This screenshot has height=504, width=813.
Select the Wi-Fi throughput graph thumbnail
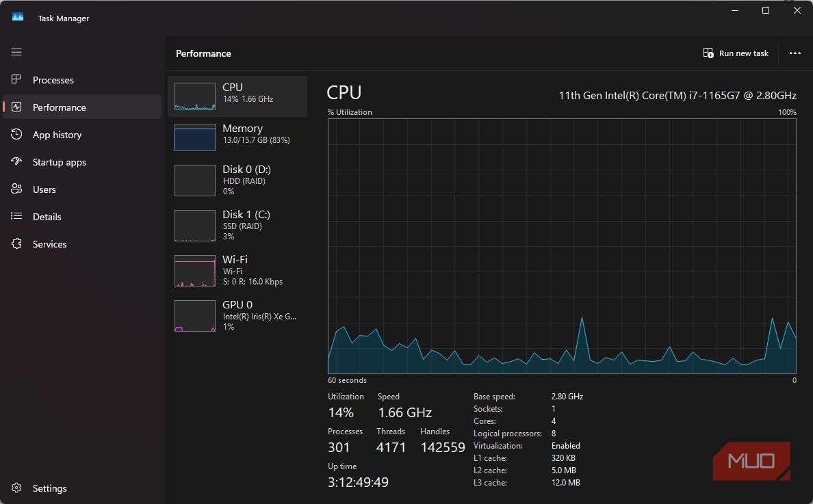click(195, 270)
